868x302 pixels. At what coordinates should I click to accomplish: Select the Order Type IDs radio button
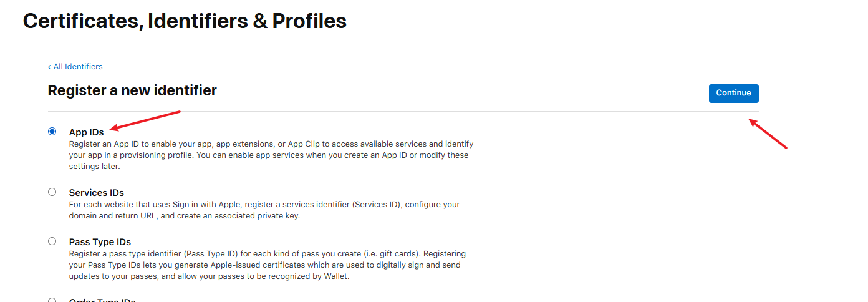click(x=52, y=300)
